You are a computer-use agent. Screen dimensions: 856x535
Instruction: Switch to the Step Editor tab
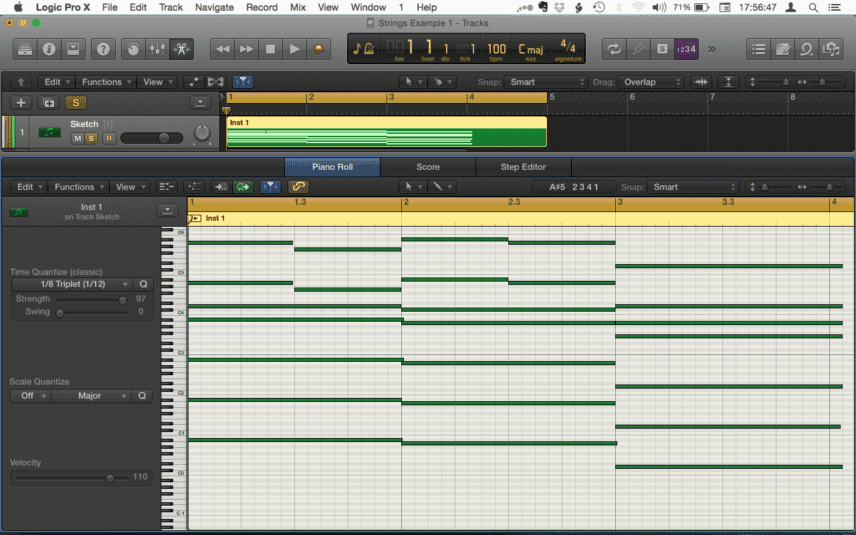(523, 167)
